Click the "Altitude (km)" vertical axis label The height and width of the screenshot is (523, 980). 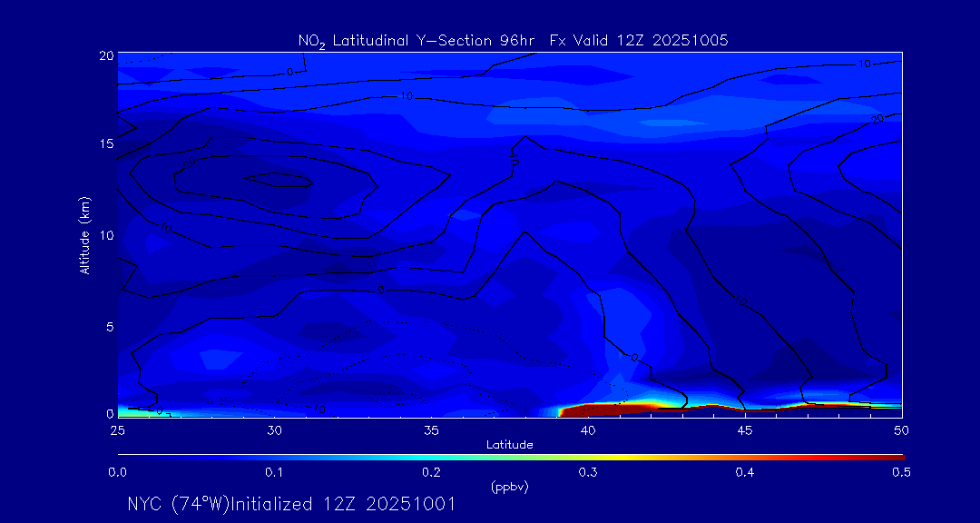[x=84, y=235]
